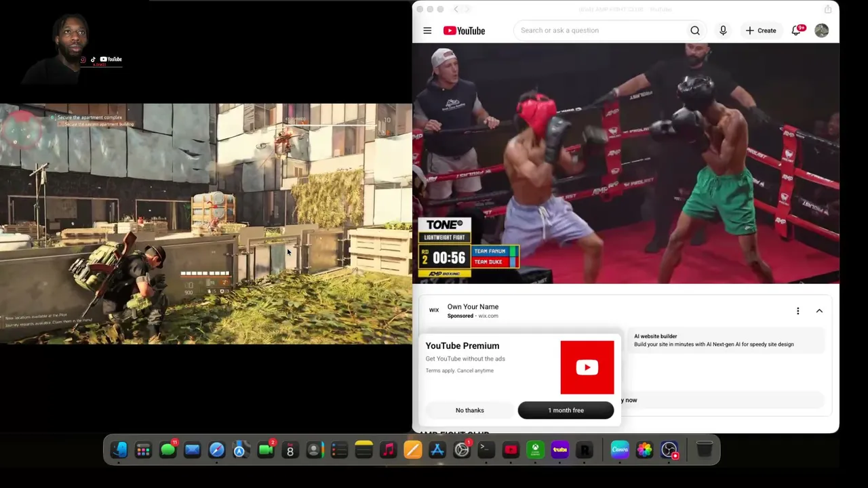The height and width of the screenshot is (488, 868).
Task: Open Reminders in the Dock
Action: [x=339, y=449]
